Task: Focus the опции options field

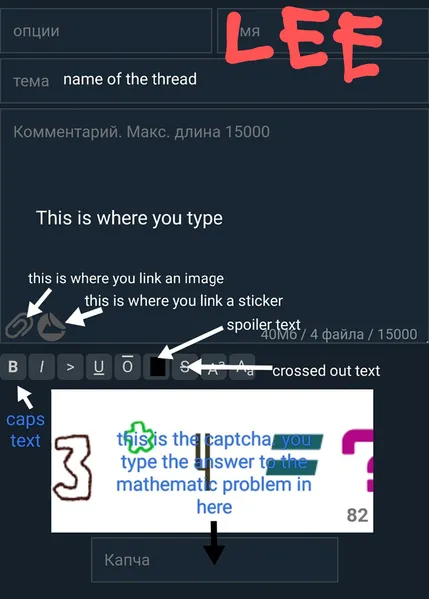Action: click(106, 31)
